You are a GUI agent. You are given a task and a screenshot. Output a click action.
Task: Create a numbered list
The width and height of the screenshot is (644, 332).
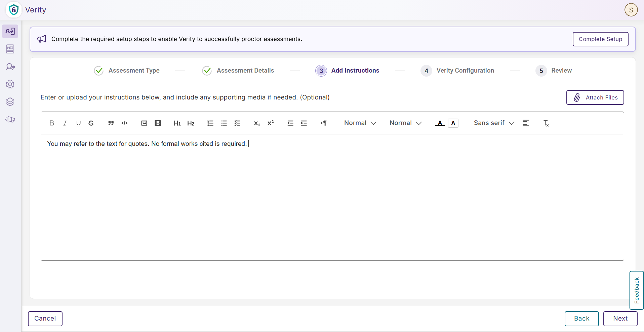point(210,123)
